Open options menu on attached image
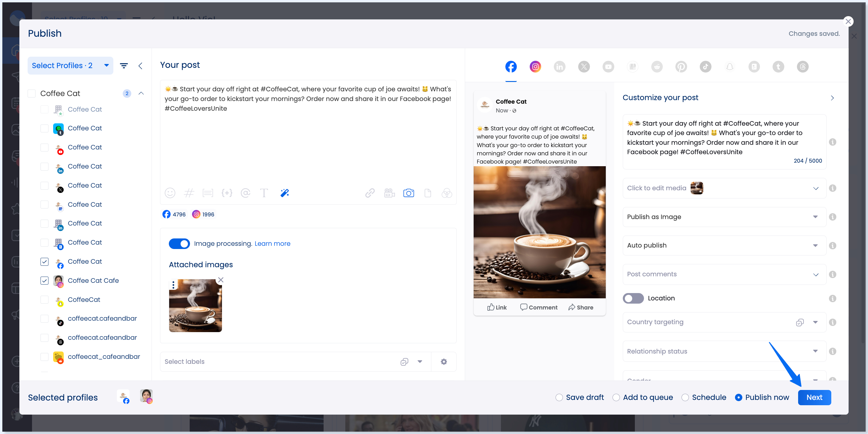This screenshot has width=868, height=434. (x=174, y=285)
